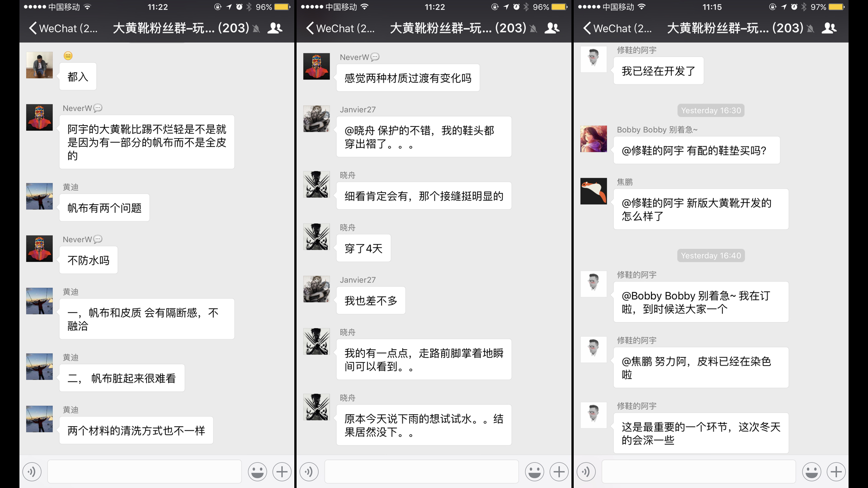Viewport: 868px width, 488px height.
Task: Tap plus attachment button in left chat
Action: click(282, 472)
